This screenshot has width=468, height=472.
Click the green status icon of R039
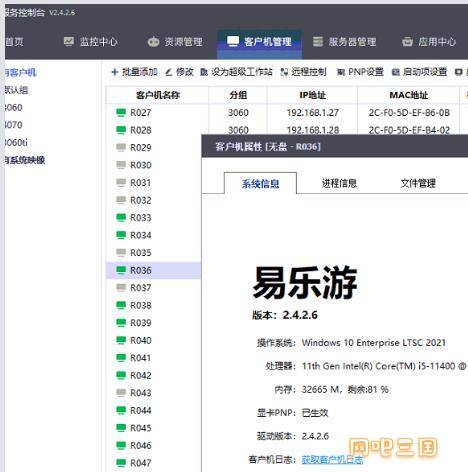[121, 323]
